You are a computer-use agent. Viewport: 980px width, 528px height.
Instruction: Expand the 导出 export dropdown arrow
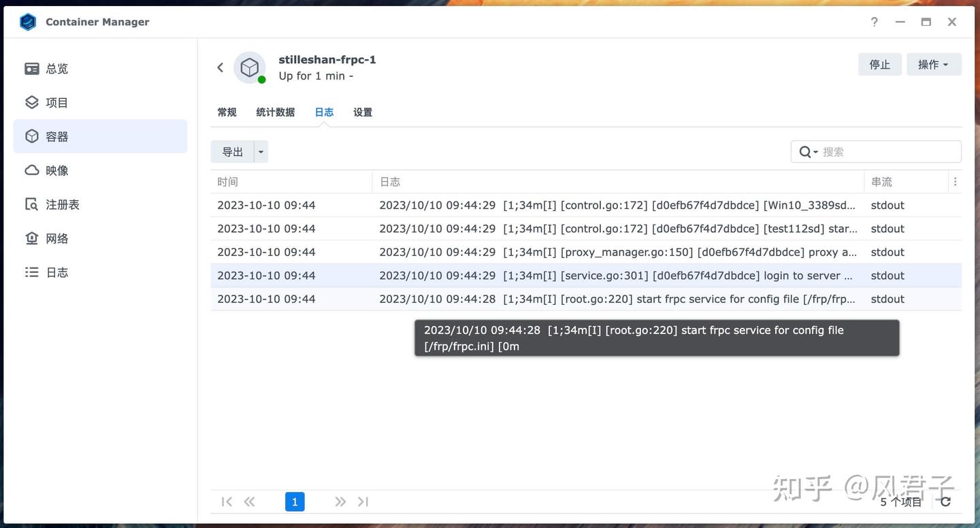tap(261, 152)
